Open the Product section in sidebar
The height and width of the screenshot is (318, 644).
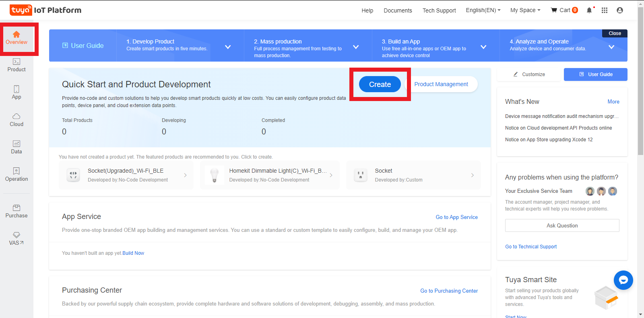pos(17,65)
